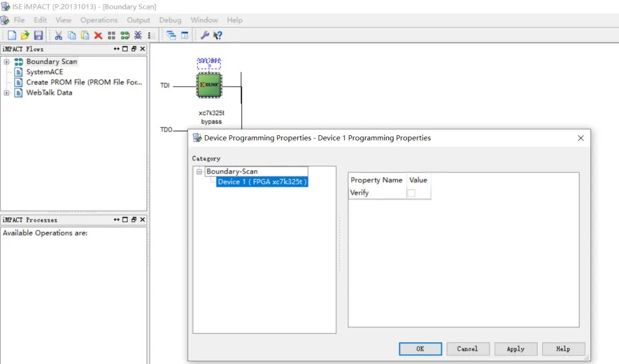Tile windows with the window layout icon
Screen dimensions: 619x364
tap(185, 35)
